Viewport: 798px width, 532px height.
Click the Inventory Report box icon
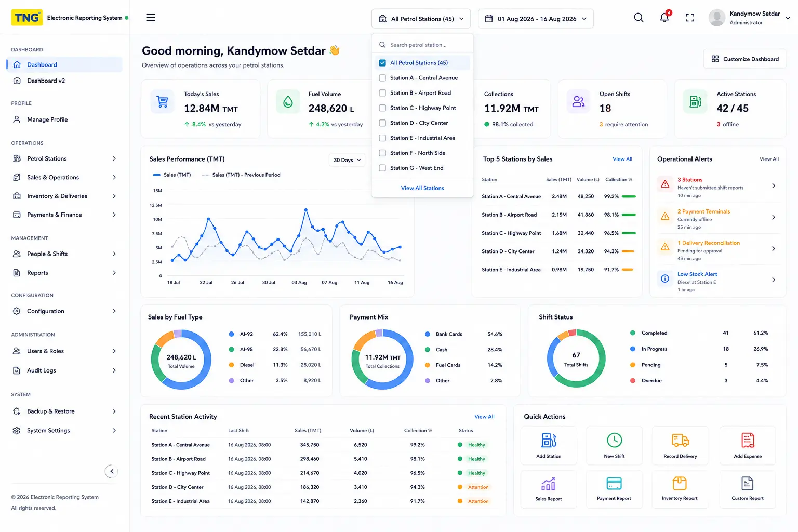pos(680,484)
